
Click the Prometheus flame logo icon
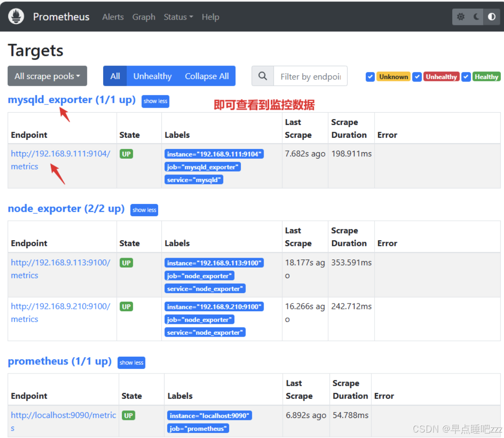click(16, 16)
